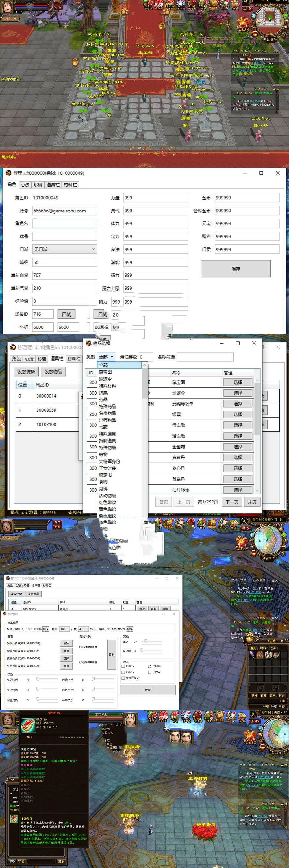Image resolution: width=289 pixels, height=868 pixels.
Task: Adjust the 外功资质 slider
Action: click(x=47, y=680)
